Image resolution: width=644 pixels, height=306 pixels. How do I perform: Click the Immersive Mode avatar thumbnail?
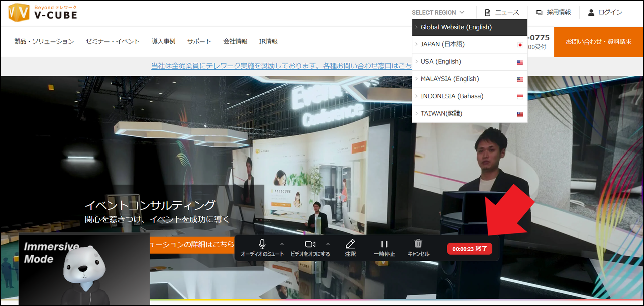(84, 269)
